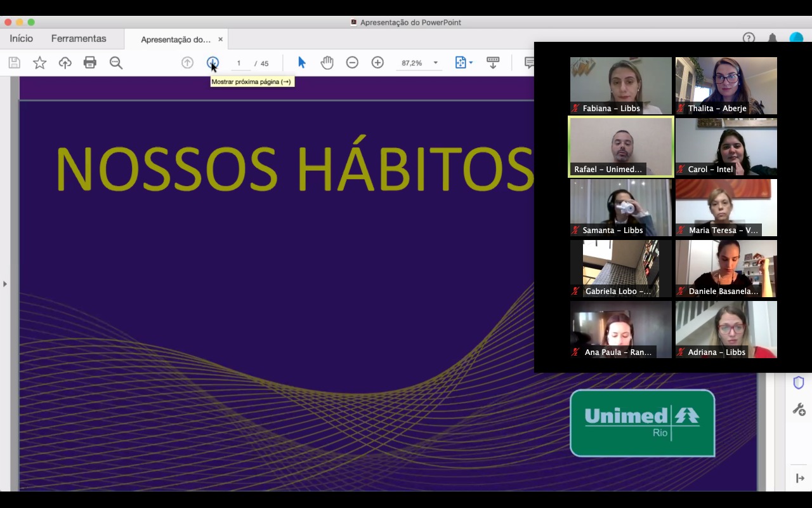
Task: Go to previous page with the up arrow
Action: (x=187, y=63)
